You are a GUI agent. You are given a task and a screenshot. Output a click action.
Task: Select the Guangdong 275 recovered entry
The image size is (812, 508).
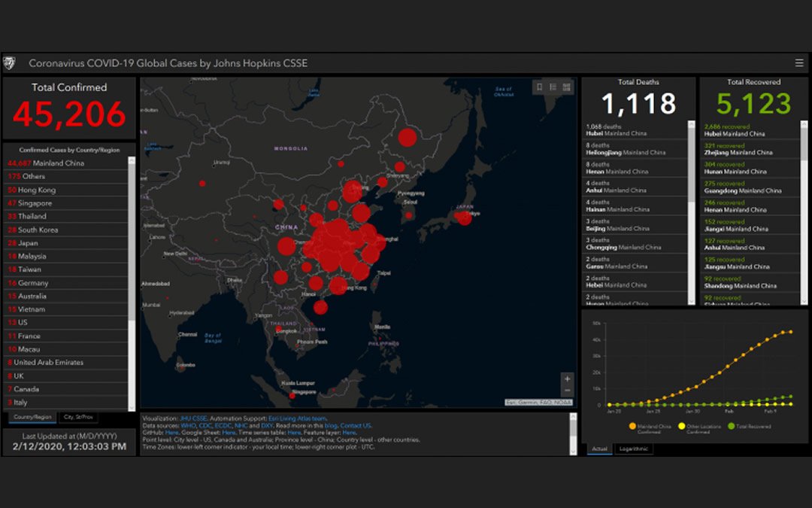click(x=750, y=187)
